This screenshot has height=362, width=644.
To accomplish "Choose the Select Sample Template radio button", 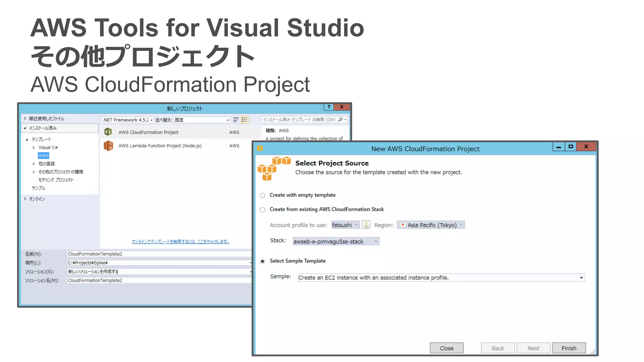I will click(x=263, y=261).
